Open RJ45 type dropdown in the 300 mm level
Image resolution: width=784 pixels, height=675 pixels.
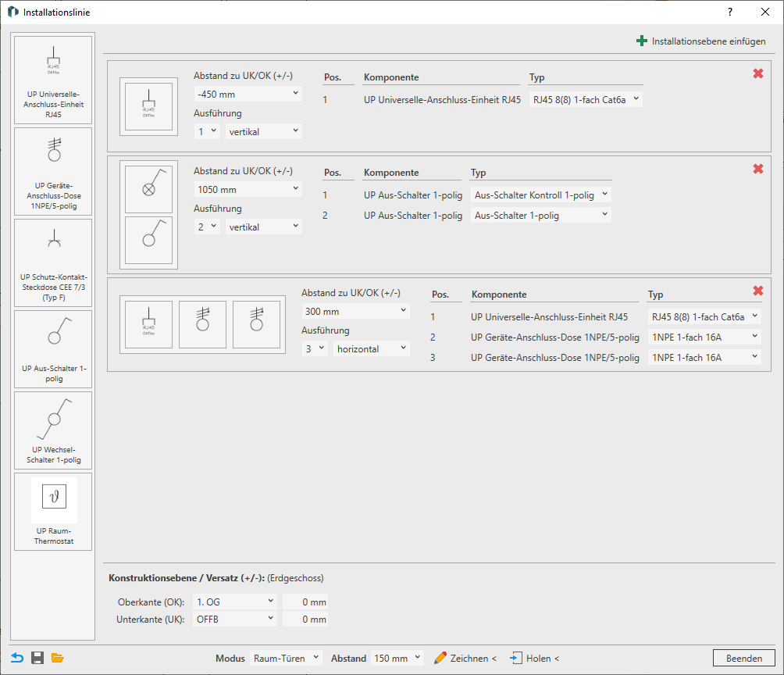pos(704,316)
